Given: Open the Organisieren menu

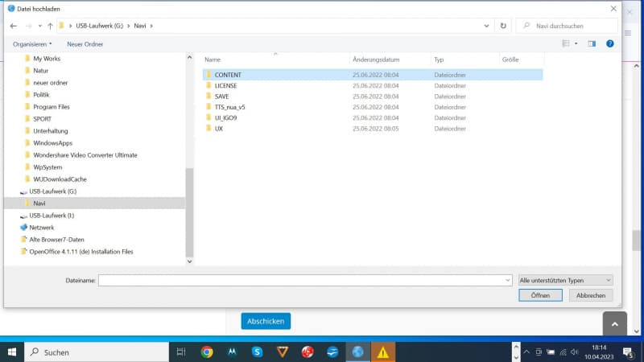Looking at the screenshot, I should (x=32, y=44).
